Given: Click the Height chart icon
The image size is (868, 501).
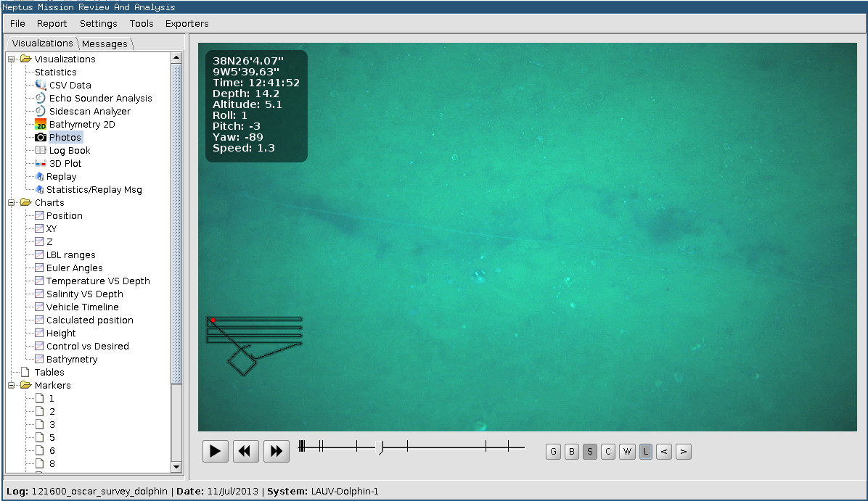Looking at the screenshot, I should pyautogui.click(x=39, y=333).
